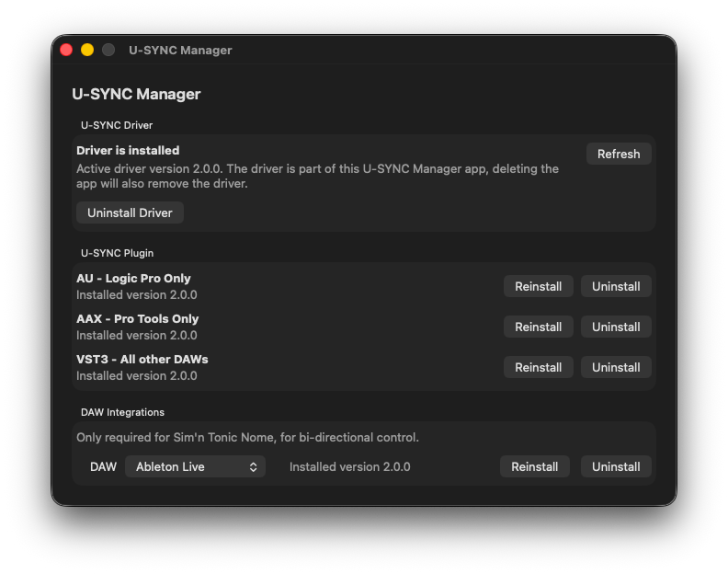Viewport: 728px width, 574px height.
Task: Select 'Active driver version 2.0.0' description text
Action: click(x=317, y=176)
